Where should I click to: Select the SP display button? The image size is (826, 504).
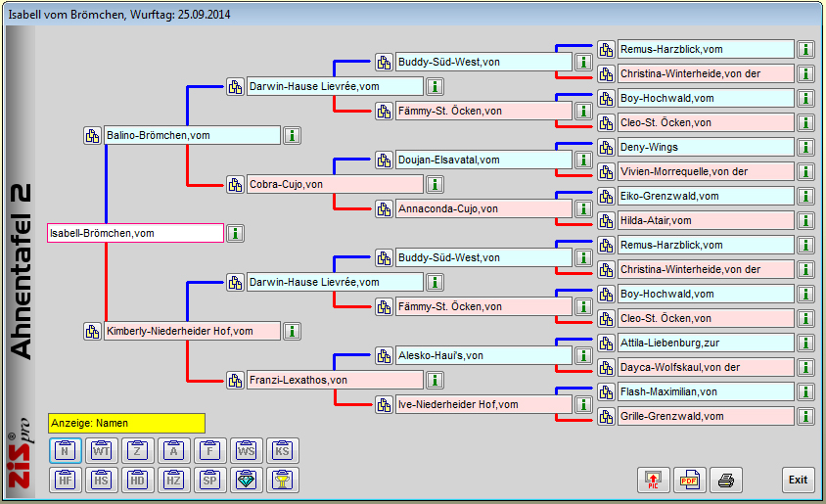pos(209,480)
